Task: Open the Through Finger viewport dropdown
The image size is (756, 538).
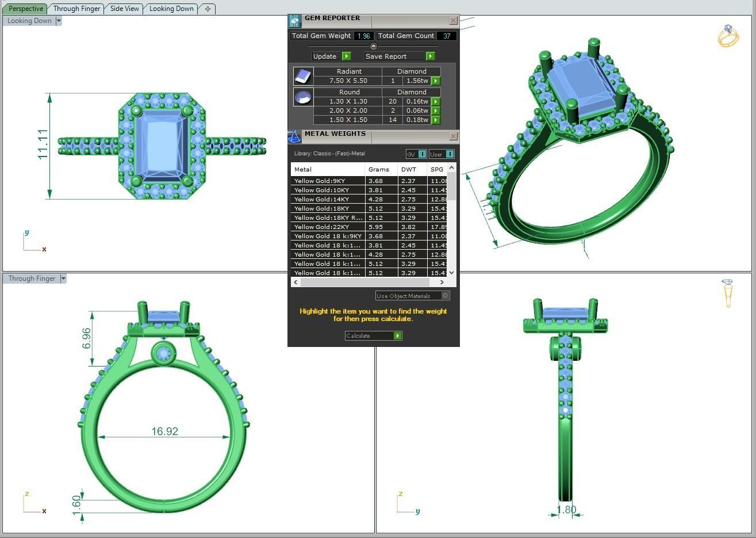Action: [x=63, y=278]
